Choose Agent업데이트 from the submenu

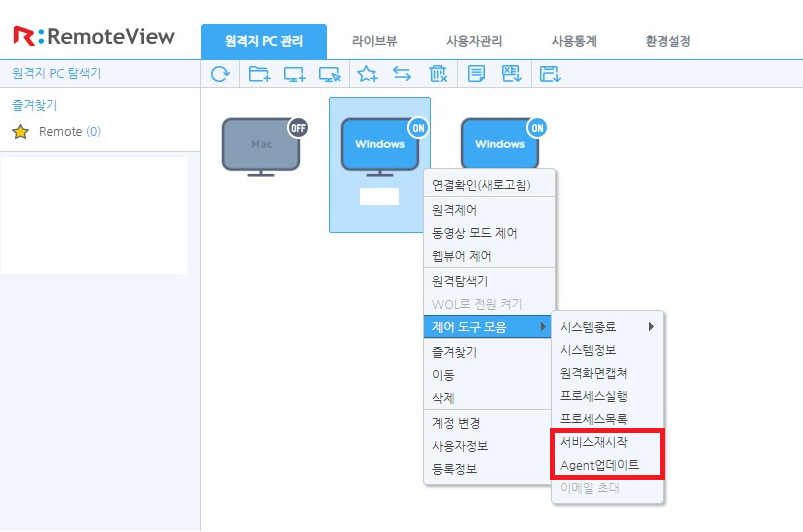(599, 465)
